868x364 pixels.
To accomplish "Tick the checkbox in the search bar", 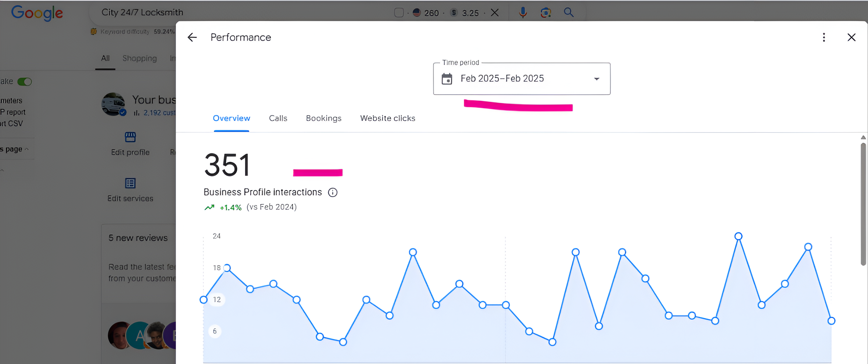I will (399, 13).
